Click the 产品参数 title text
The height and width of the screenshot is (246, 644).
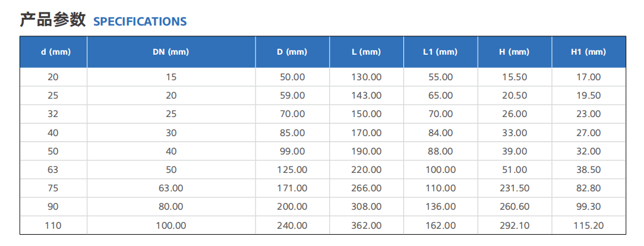[53, 19]
